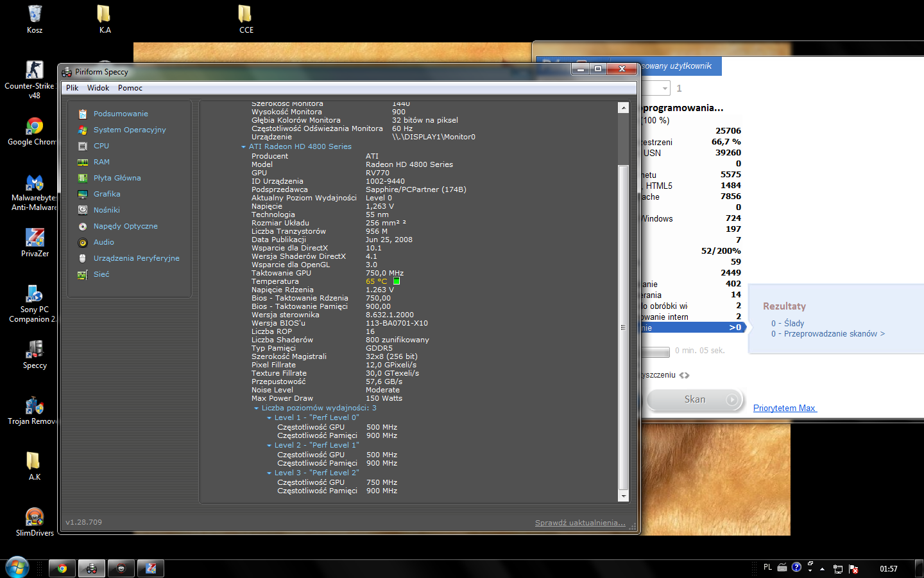This screenshot has height=578, width=924.
Task: Select the v1.28.709 version text
Action: [83, 522]
